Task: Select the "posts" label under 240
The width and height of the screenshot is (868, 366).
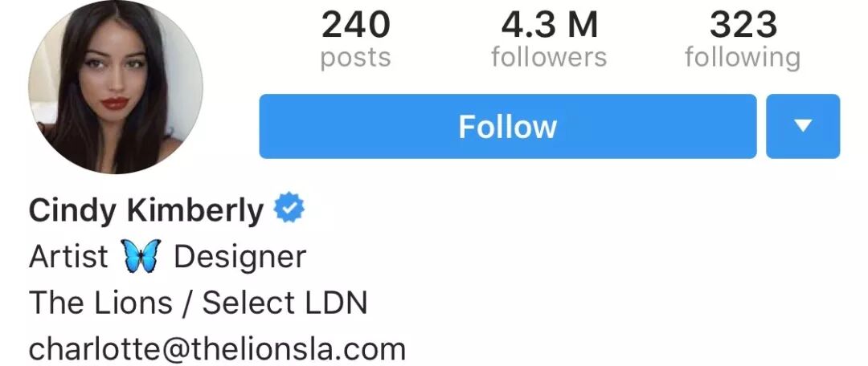Action: (x=355, y=58)
